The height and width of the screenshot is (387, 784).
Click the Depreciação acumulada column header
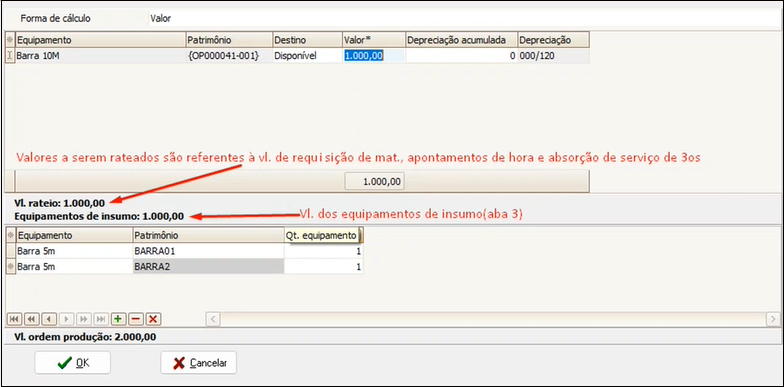[461, 40]
